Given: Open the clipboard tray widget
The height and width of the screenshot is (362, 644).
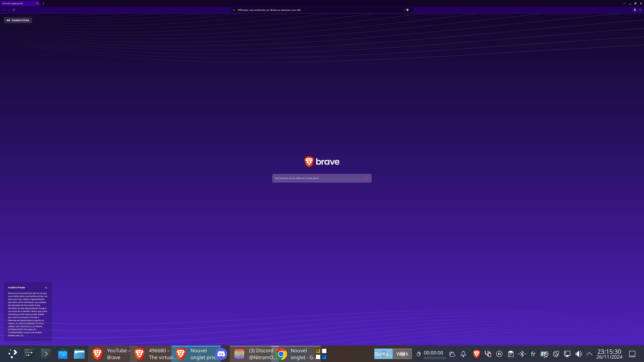Looking at the screenshot, I should coord(511,354).
